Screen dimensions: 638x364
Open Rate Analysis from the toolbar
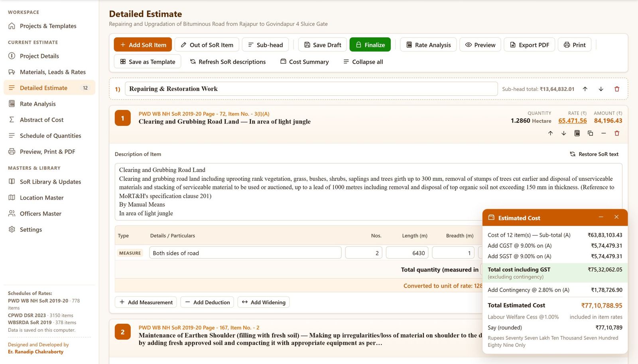pyautogui.click(x=428, y=45)
